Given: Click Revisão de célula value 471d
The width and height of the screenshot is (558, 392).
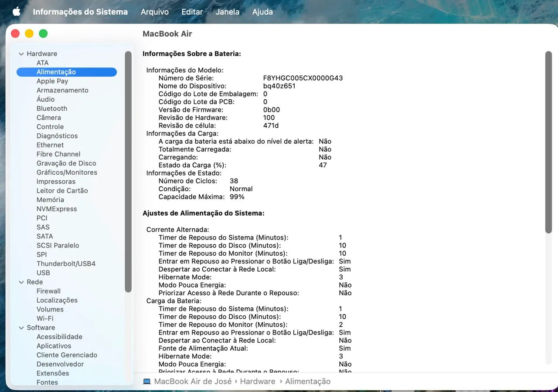Looking at the screenshot, I should (x=271, y=125).
